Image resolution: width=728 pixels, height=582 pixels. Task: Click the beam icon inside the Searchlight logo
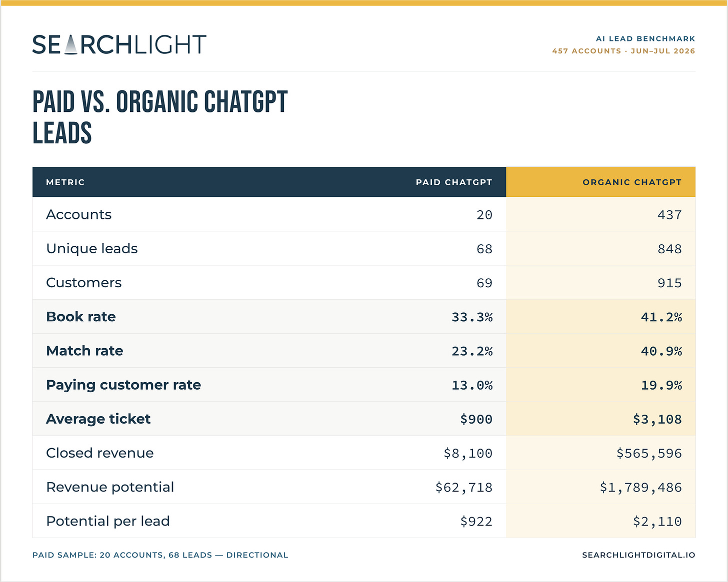71,44
